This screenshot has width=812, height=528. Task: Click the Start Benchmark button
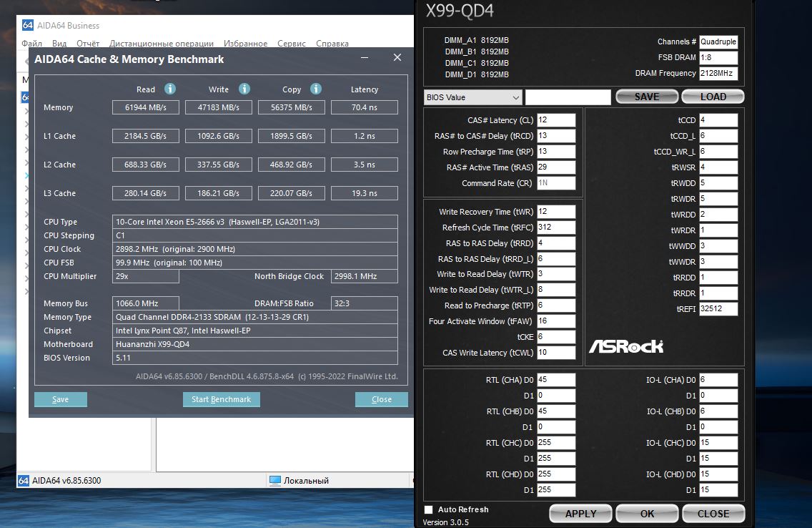(x=221, y=399)
